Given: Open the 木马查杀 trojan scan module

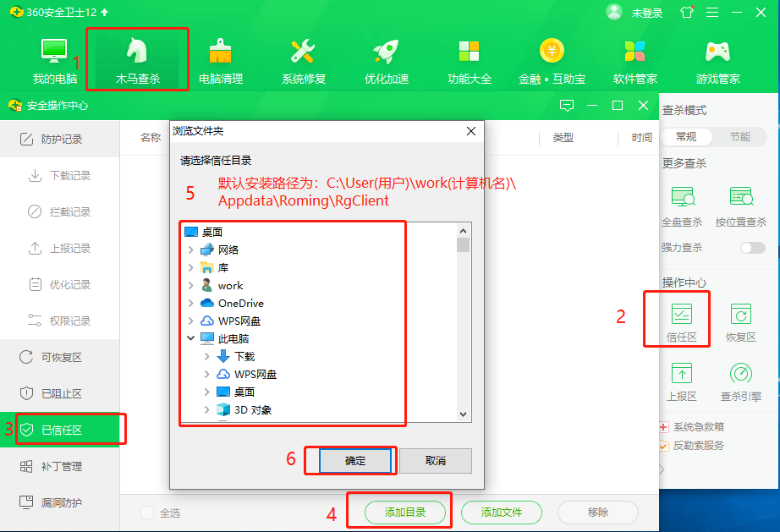Looking at the screenshot, I should tap(137, 60).
